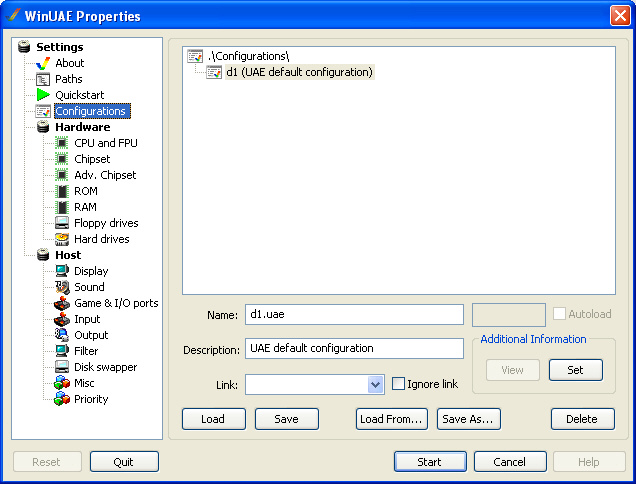636x484 pixels.
Task: Open the Sound settings page
Action: coord(89,287)
